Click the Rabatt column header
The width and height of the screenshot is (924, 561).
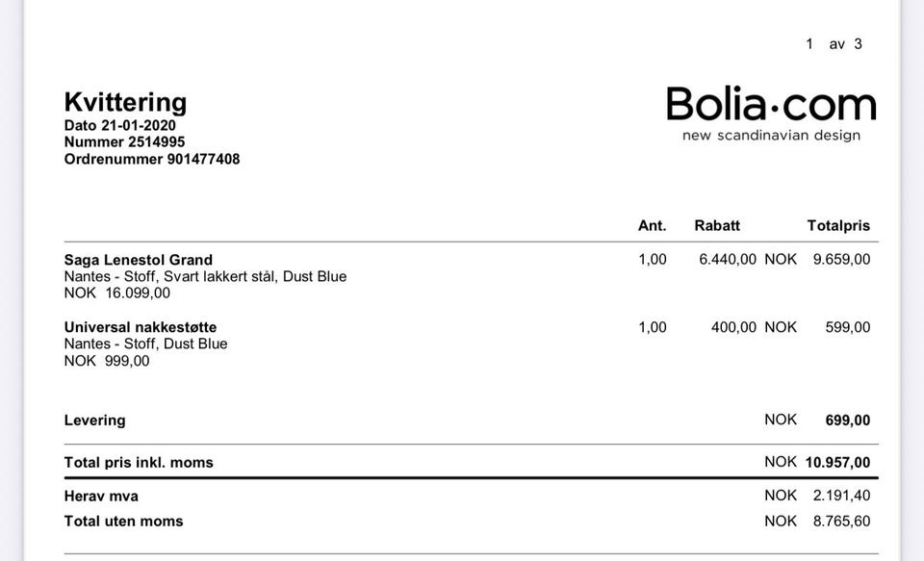click(x=717, y=226)
